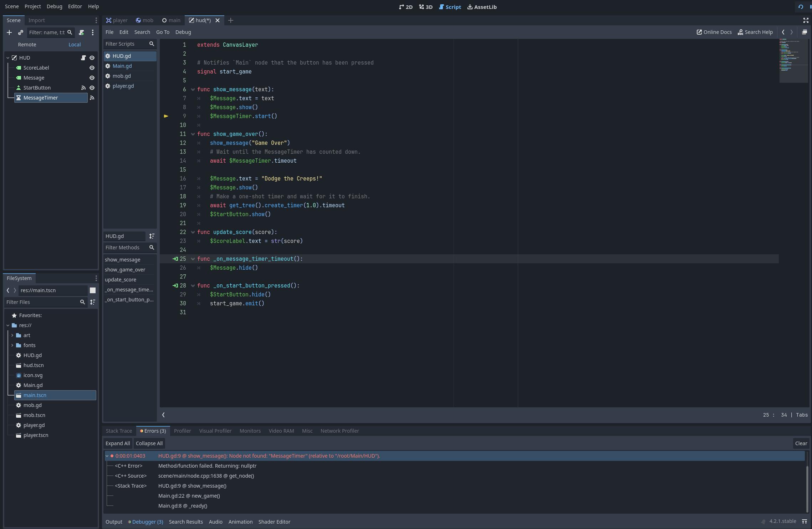The image size is (812, 529).
Task: Click the Filter Methods search icon
Action: point(152,247)
